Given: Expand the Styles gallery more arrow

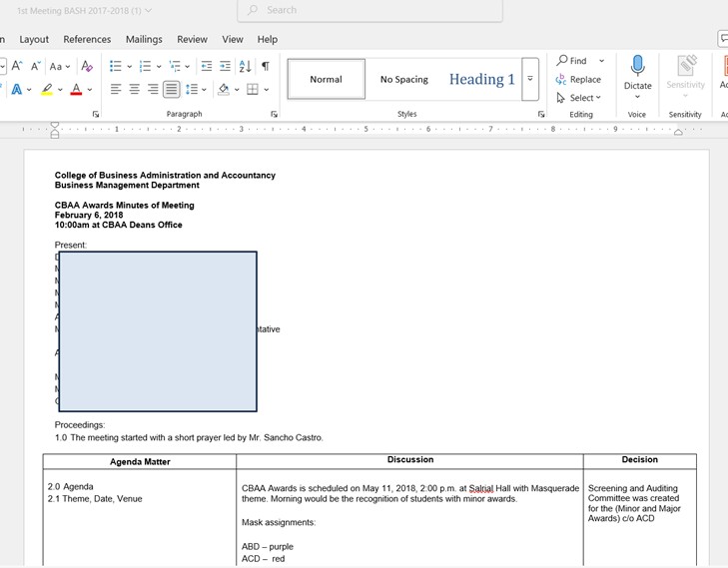Looking at the screenshot, I should point(530,79).
